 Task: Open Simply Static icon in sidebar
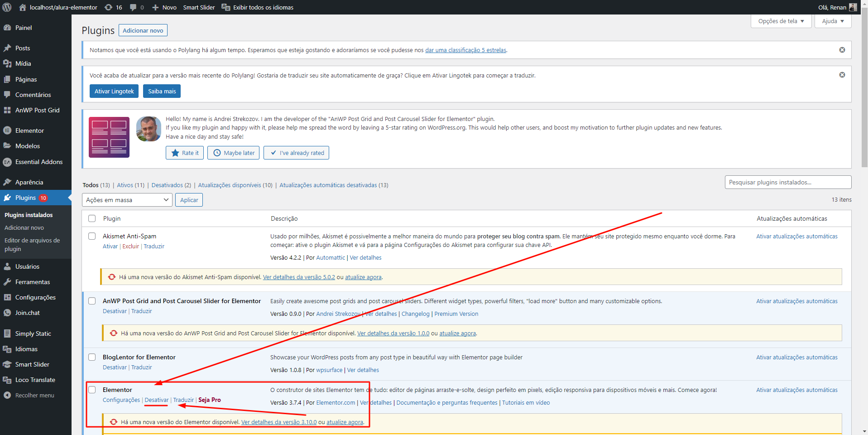point(7,333)
